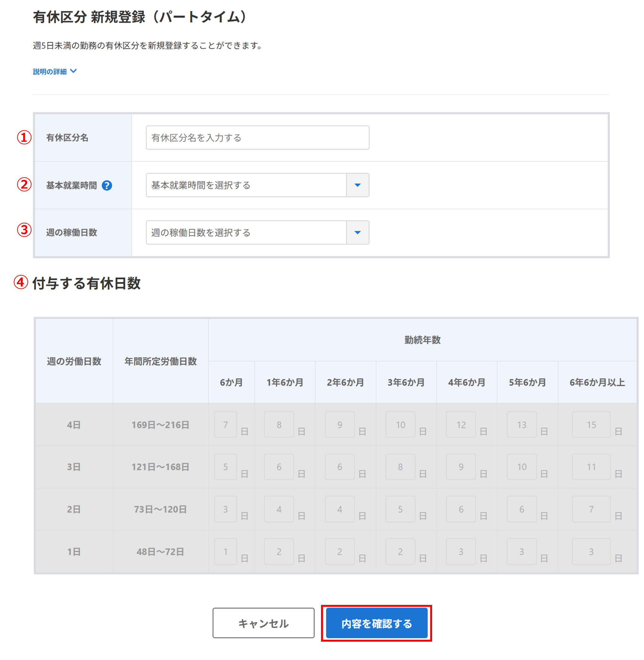Click 4日 row 2年6か月 days field

340,424
